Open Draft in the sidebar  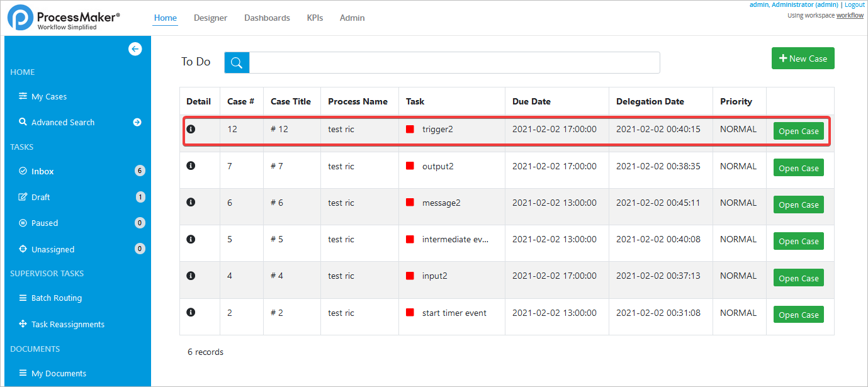[41, 197]
